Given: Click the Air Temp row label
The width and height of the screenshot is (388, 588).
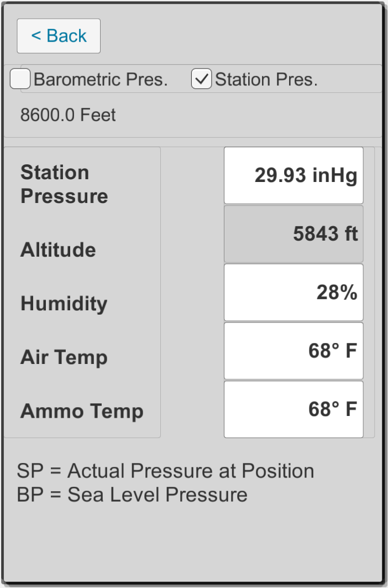Looking at the screenshot, I should [64, 357].
